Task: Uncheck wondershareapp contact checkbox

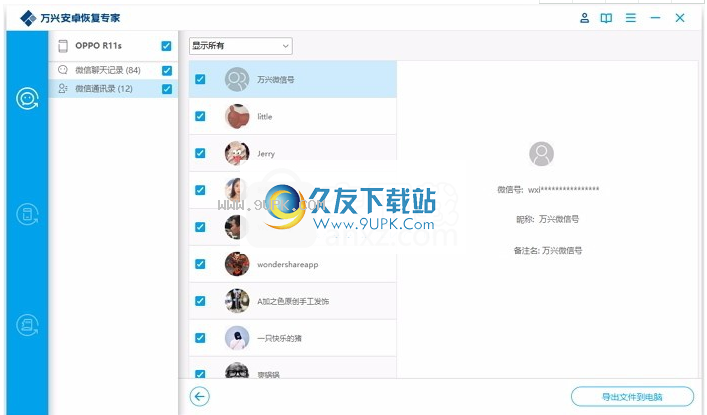Action: (200, 264)
